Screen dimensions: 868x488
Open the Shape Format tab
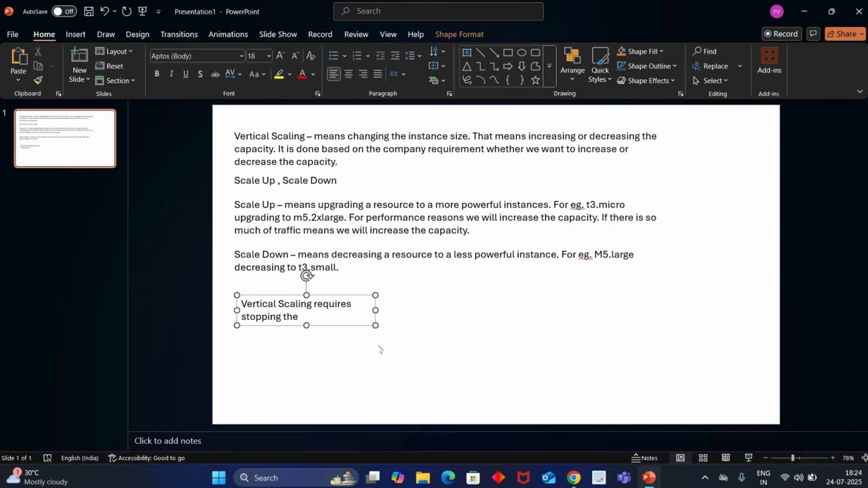(x=459, y=34)
